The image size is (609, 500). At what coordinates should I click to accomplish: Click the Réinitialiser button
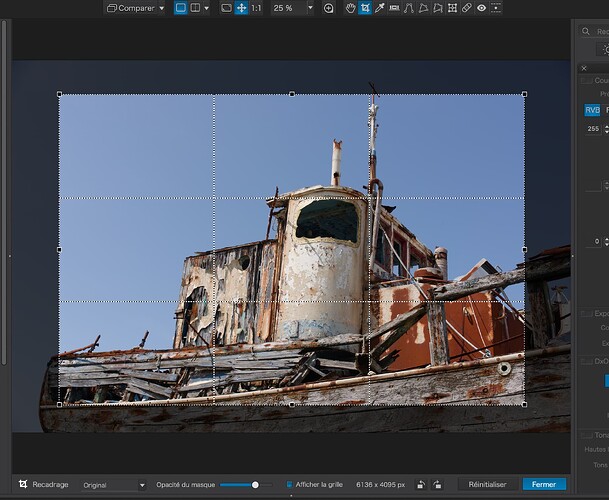point(488,484)
